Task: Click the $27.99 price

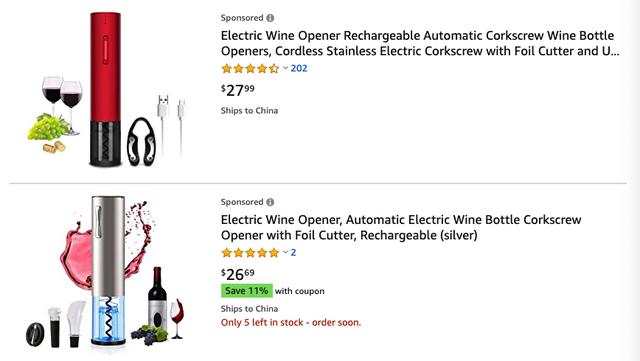Action: coord(238,90)
